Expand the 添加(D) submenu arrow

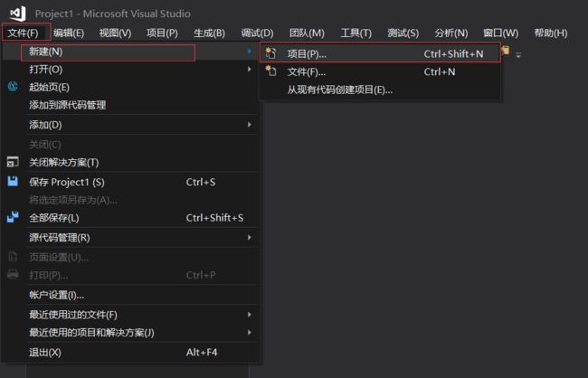tap(249, 124)
